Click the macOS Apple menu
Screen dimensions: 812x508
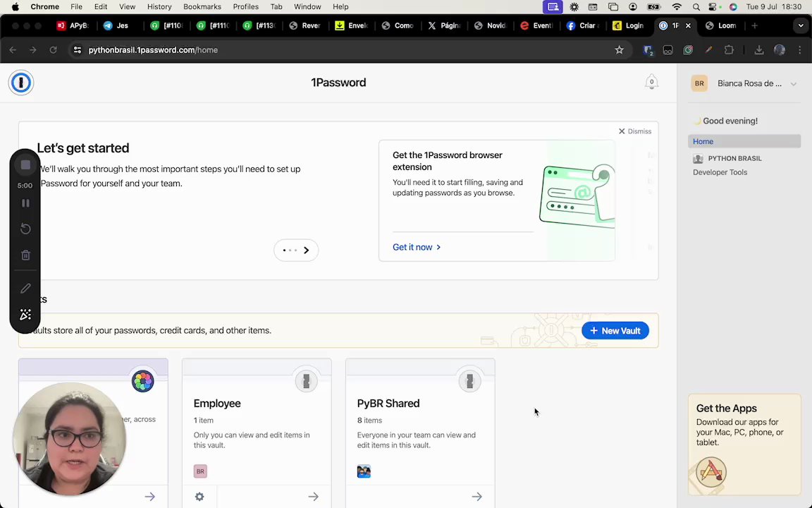click(16, 7)
